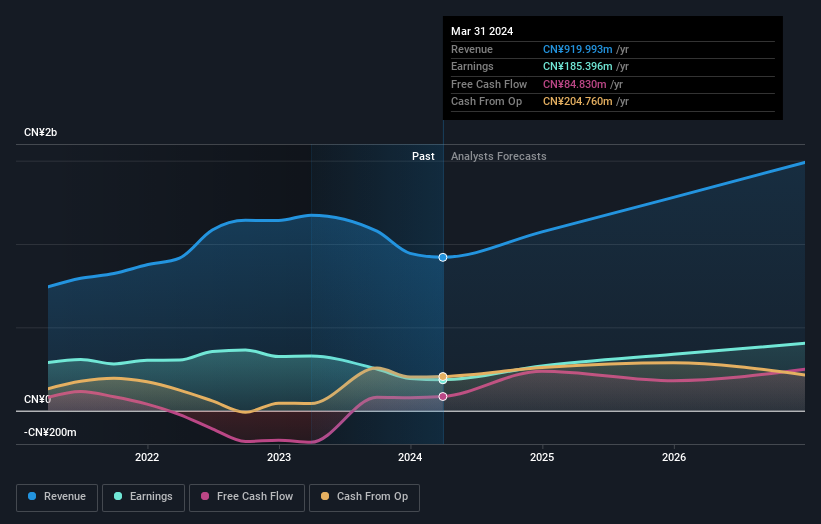Click the 2026 x-axis label
The height and width of the screenshot is (524, 821).
674,457
